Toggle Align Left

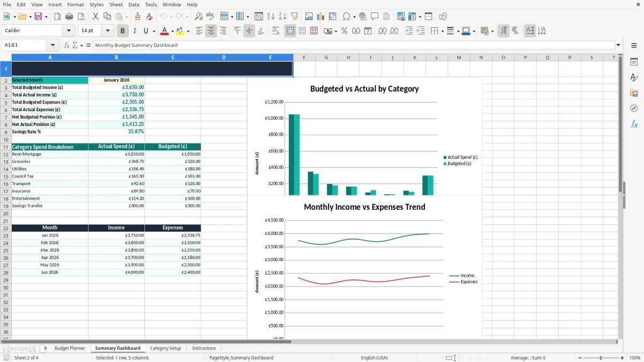pos(199,31)
